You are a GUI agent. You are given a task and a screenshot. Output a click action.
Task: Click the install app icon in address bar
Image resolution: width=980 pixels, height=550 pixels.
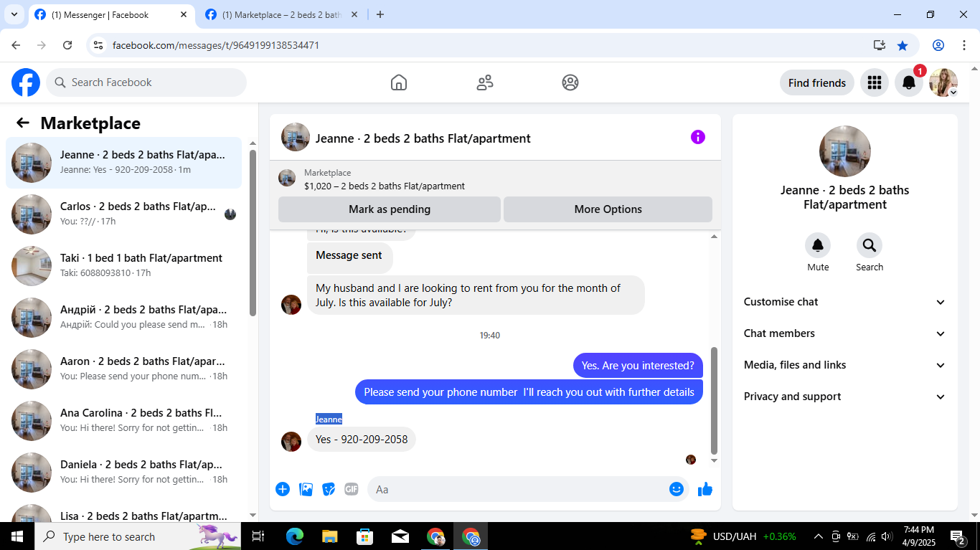(880, 45)
